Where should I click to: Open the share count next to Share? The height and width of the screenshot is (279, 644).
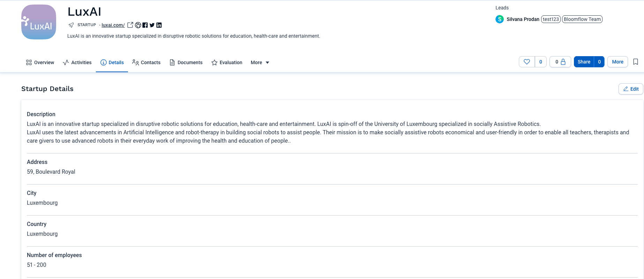[599, 62]
